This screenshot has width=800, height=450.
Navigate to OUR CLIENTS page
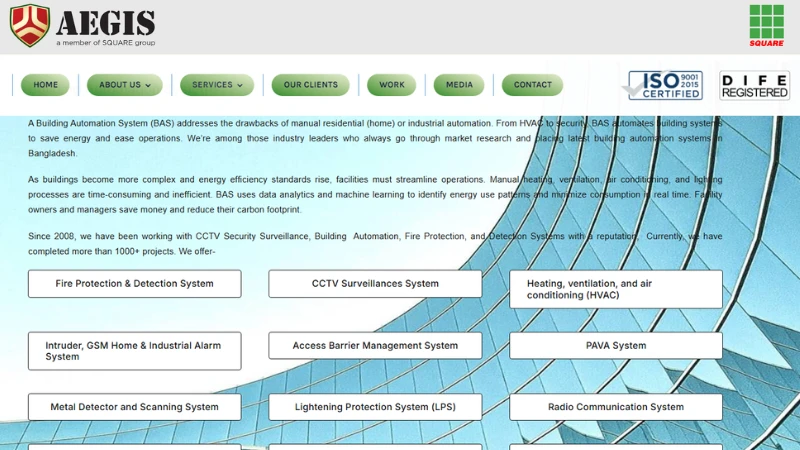310,85
